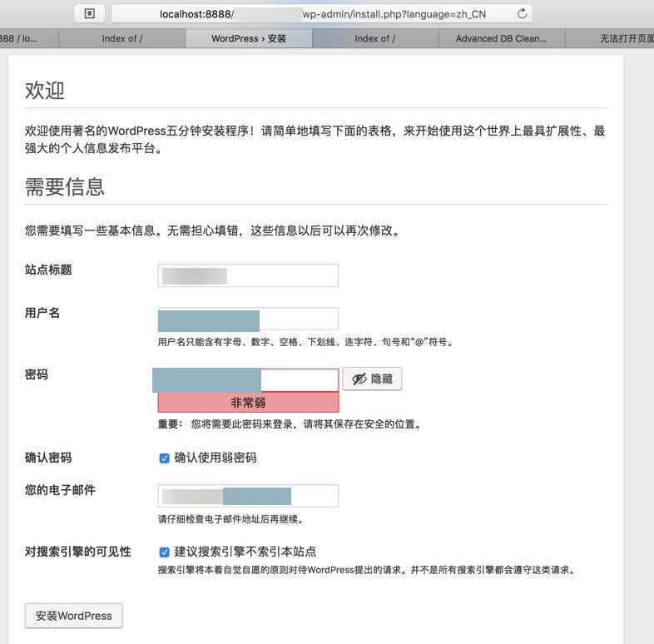Select the 'WordPress › 安装' tab
Viewport: 654px width, 644px height.
coord(249,38)
